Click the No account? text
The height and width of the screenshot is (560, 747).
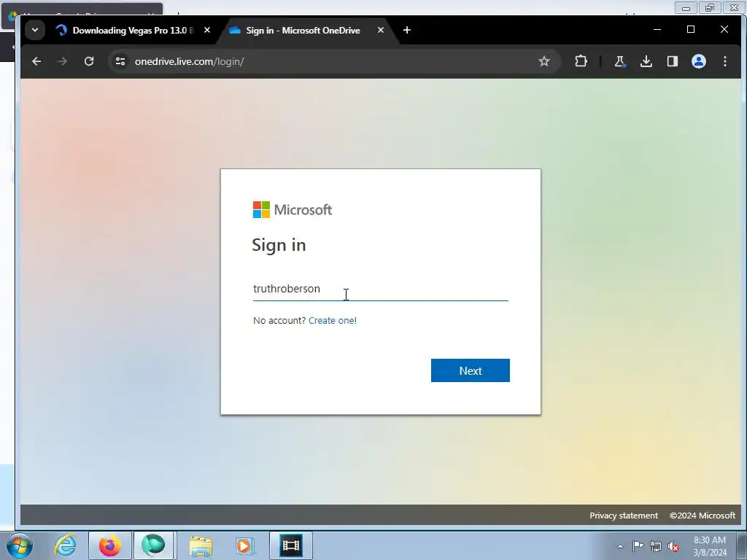coord(279,321)
